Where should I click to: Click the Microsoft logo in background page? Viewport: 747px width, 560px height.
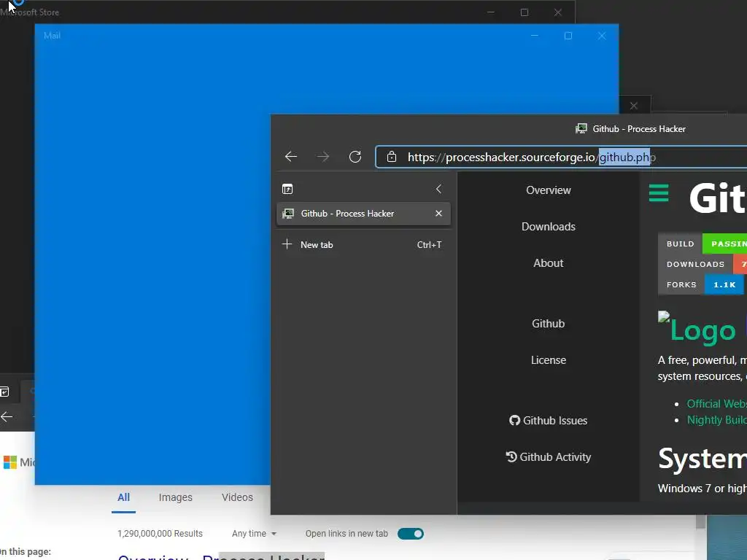[x=10, y=462]
